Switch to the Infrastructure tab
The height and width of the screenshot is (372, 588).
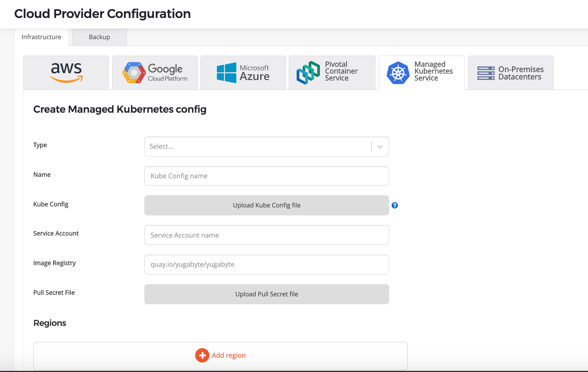pyautogui.click(x=41, y=37)
